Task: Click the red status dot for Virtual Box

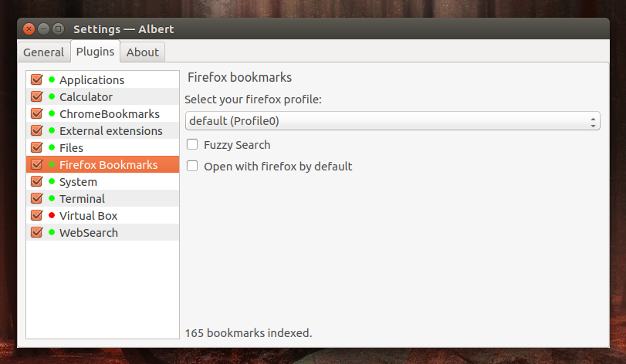Action: click(x=52, y=215)
